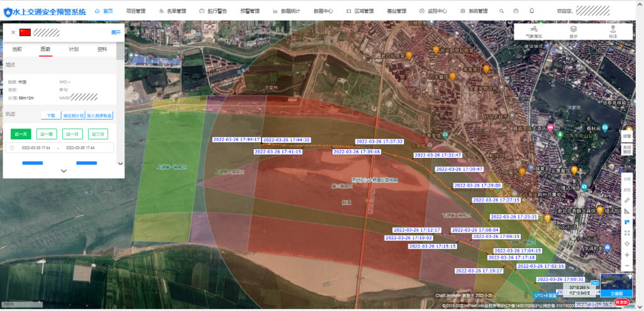Select 近三月 time range
This screenshot has width=644, height=311.
98,133
